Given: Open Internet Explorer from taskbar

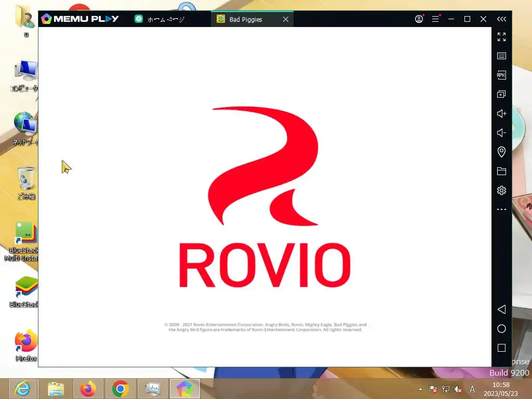Looking at the screenshot, I should (x=23, y=389).
